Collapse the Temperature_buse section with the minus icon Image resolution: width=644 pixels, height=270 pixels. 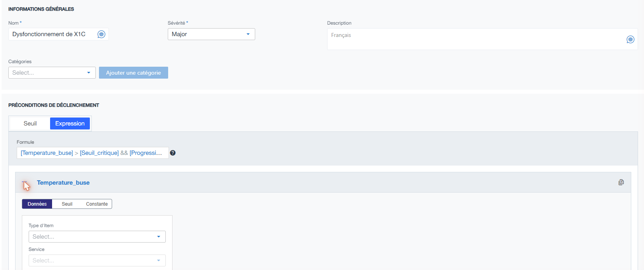25,183
